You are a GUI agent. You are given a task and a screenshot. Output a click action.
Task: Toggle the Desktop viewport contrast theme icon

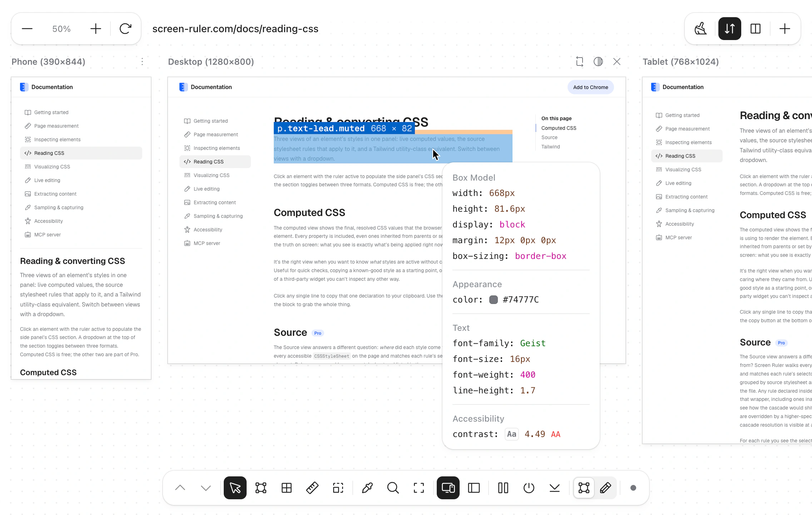598,62
